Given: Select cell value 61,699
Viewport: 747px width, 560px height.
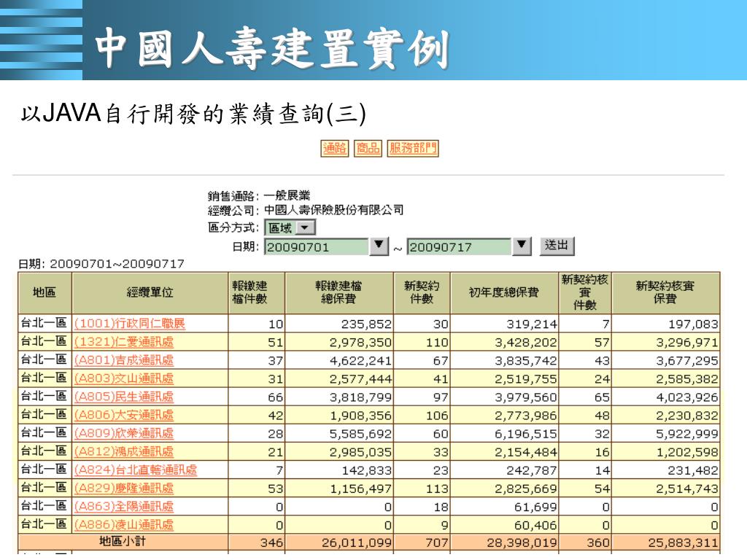Looking at the screenshot, I should [x=535, y=507].
